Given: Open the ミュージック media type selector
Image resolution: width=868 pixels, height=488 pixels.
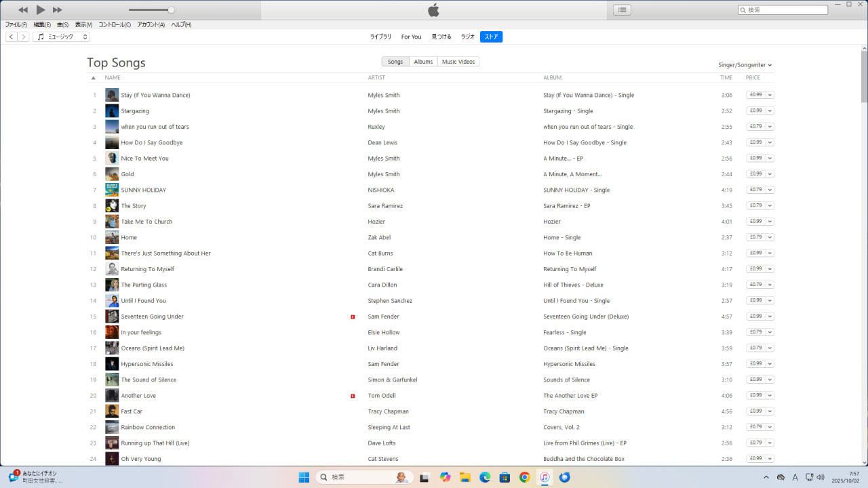Looking at the screenshot, I should click(61, 37).
